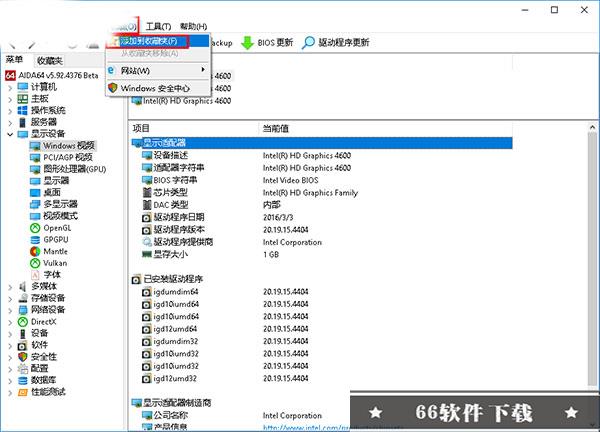
Task: Click BIOS 更新 toolbar button
Action: (267, 43)
